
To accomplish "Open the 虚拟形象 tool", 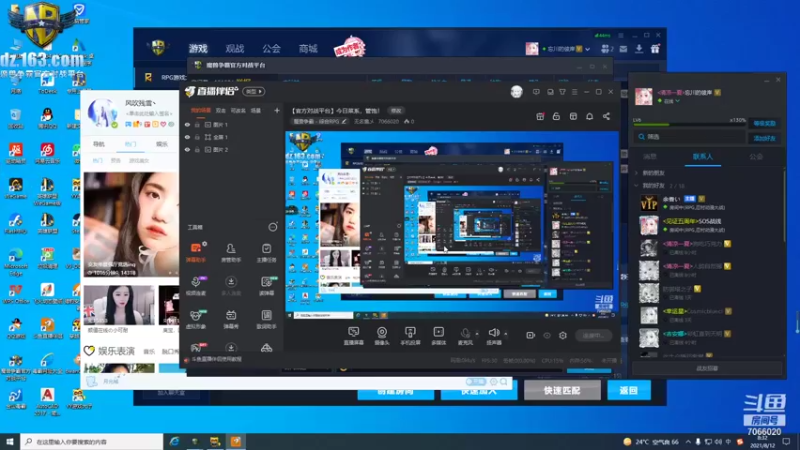I will click(196, 319).
